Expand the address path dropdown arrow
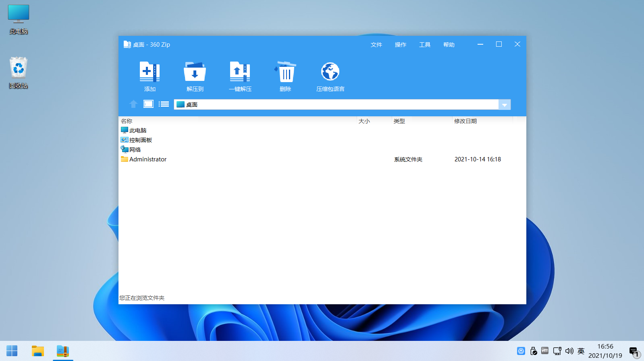644x361 pixels. tap(505, 105)
